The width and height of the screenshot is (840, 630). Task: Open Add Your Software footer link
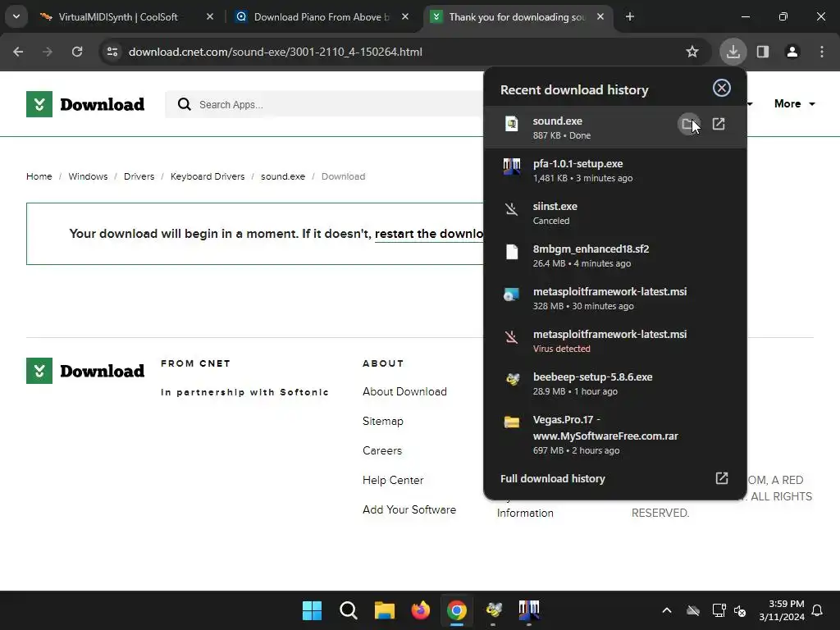click(x=409, y=509)
